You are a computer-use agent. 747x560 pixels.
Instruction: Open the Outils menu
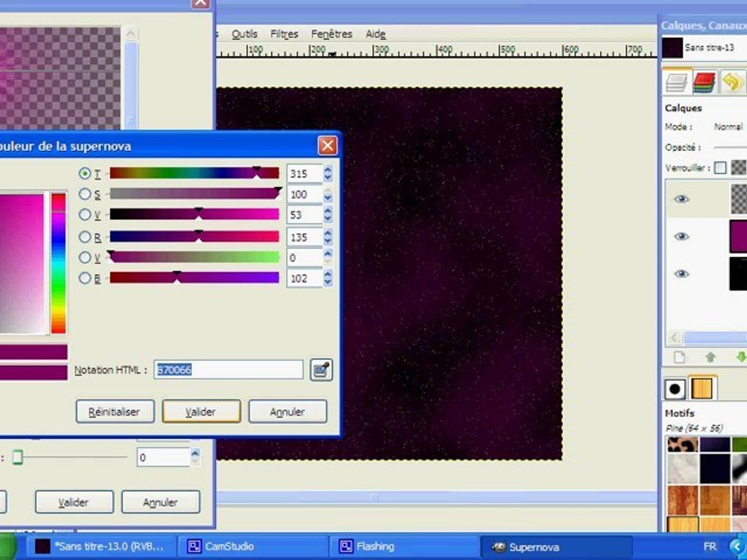click(244, 34)
